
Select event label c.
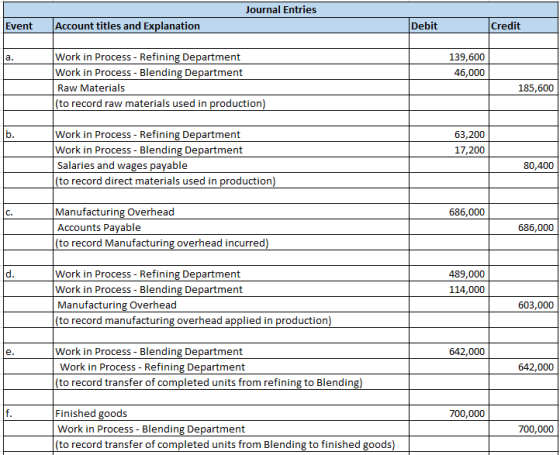(x=29, y=212)
